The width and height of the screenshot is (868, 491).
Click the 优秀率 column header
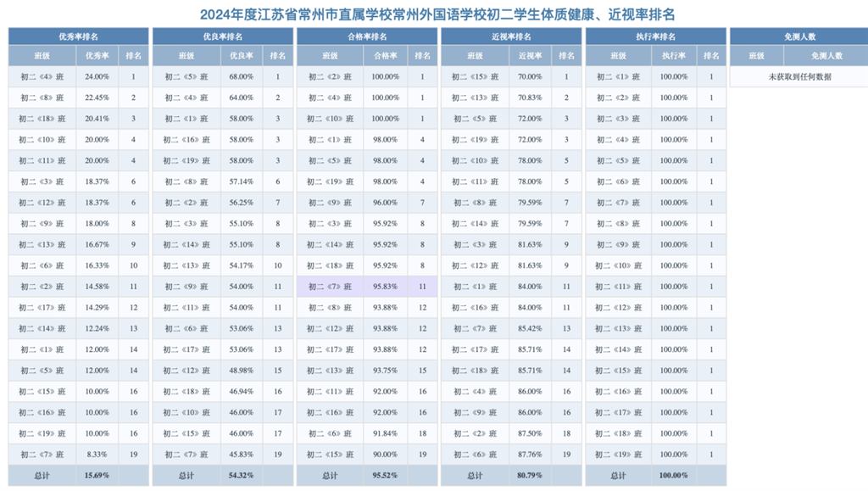(x=97, y=56)
